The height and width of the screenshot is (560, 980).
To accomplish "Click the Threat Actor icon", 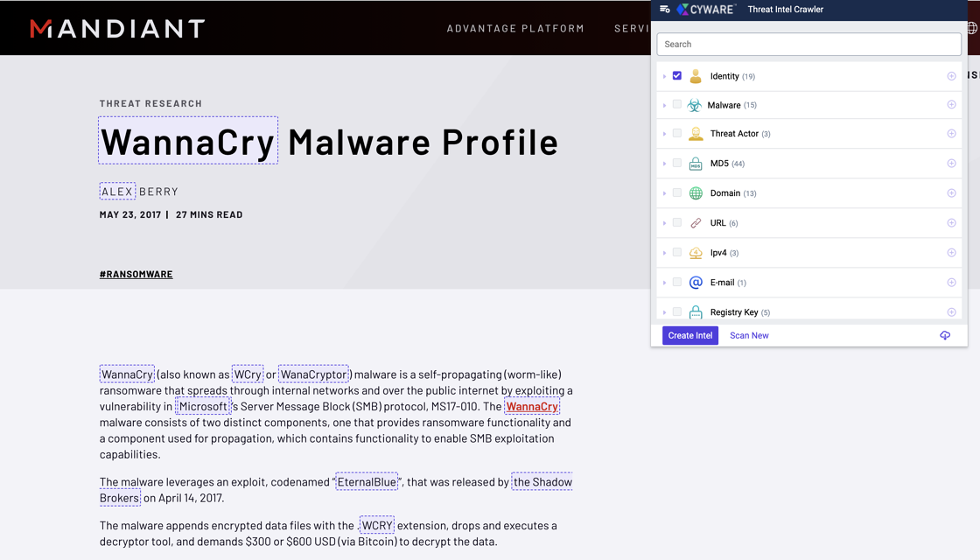I will (696, 134).
